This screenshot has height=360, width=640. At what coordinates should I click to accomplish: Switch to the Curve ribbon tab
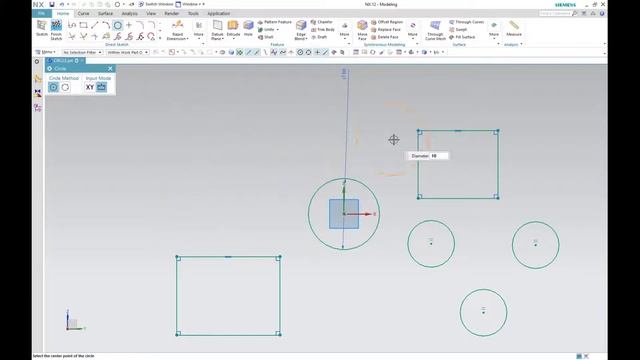[x=83, y=13]
